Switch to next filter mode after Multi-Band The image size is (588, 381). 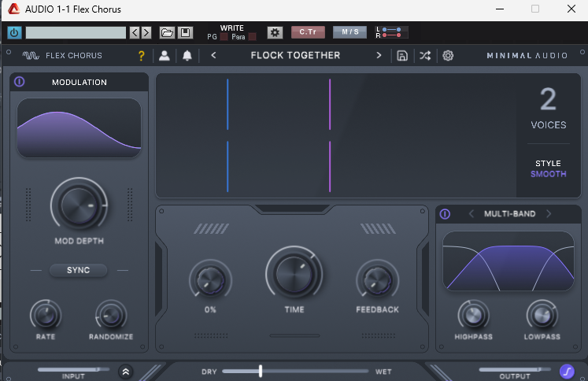[x=549, y=214]
